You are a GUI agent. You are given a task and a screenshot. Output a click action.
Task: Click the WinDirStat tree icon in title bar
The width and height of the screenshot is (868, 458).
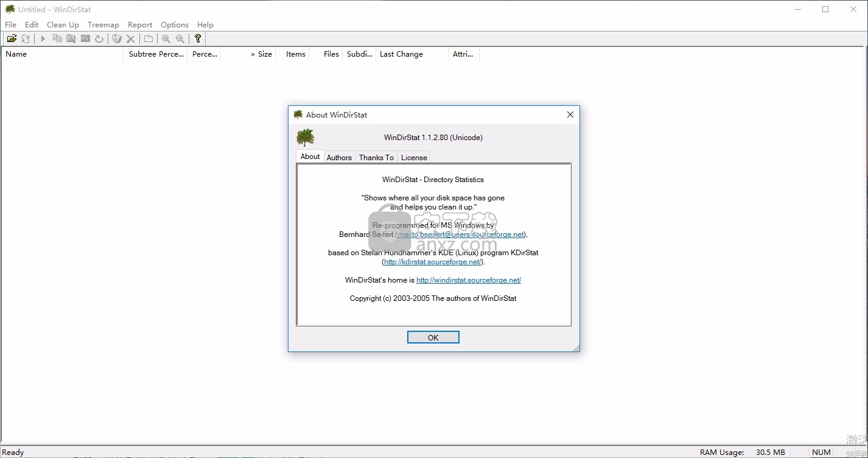pos(10,9)
